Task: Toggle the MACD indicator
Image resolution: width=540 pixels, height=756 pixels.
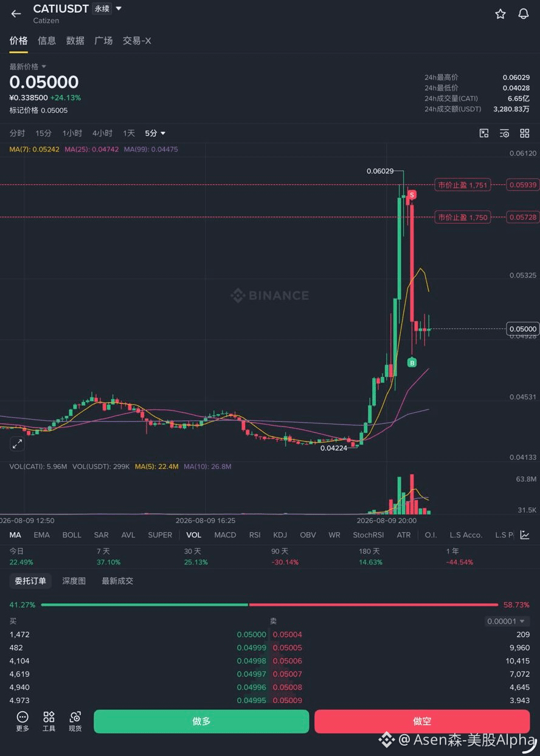Action: (225, 535)
